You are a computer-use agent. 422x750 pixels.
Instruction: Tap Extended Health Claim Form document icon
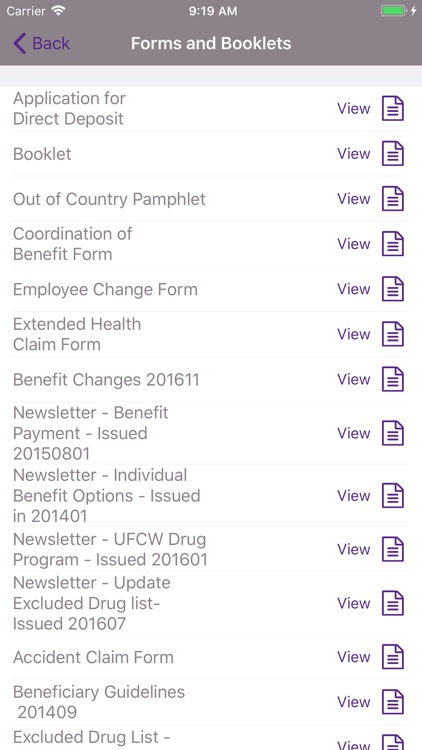393,334
